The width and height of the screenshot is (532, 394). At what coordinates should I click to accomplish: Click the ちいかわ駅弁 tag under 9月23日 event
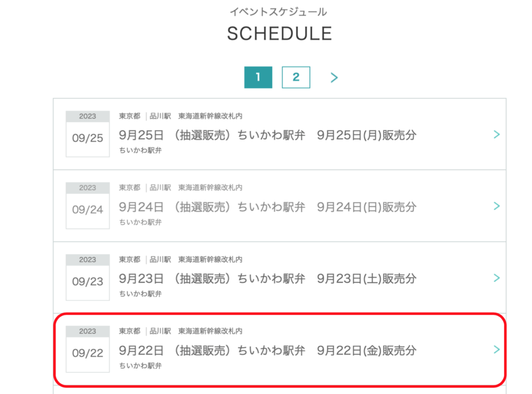pos(140,294)
